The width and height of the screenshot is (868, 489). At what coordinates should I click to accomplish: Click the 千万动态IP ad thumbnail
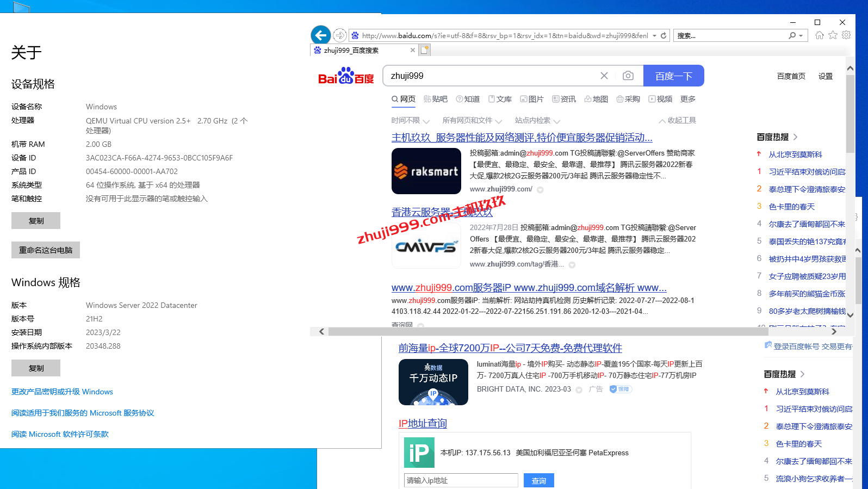click(x=433, y=382)
